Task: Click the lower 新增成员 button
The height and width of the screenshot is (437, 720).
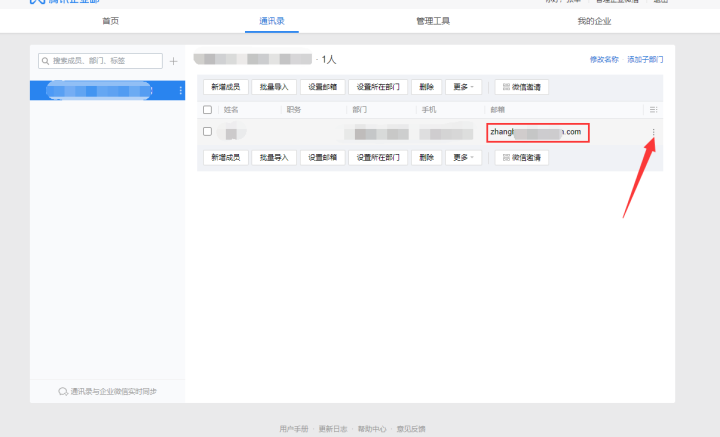Action: pyautogui.click(x=225, y=157)
